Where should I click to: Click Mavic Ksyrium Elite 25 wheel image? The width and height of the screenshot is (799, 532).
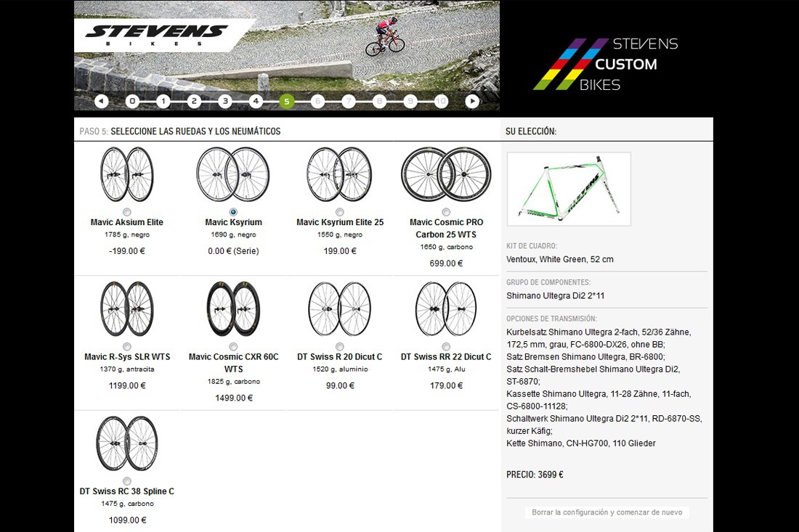340,175
